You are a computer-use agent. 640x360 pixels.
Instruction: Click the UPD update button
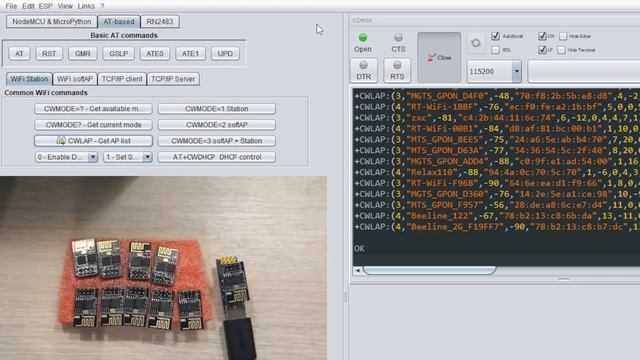pos(225,53)
